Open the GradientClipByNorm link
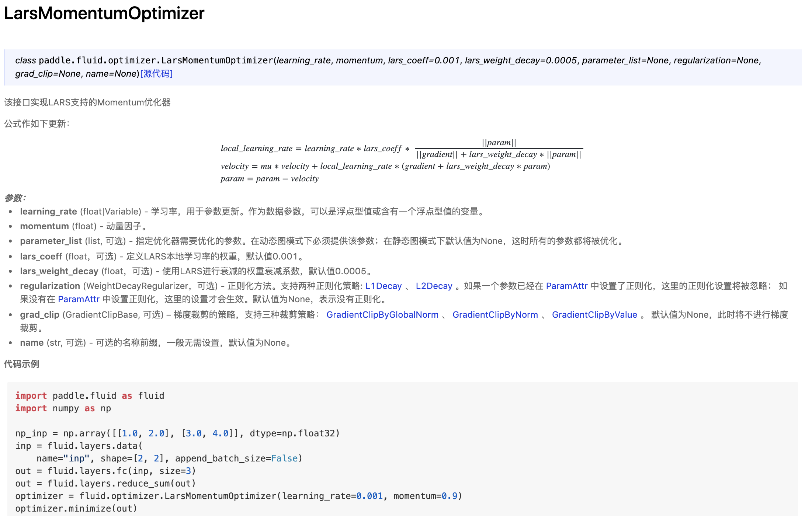812x516 pixels. pyautogui.click(x=495, y=315)
